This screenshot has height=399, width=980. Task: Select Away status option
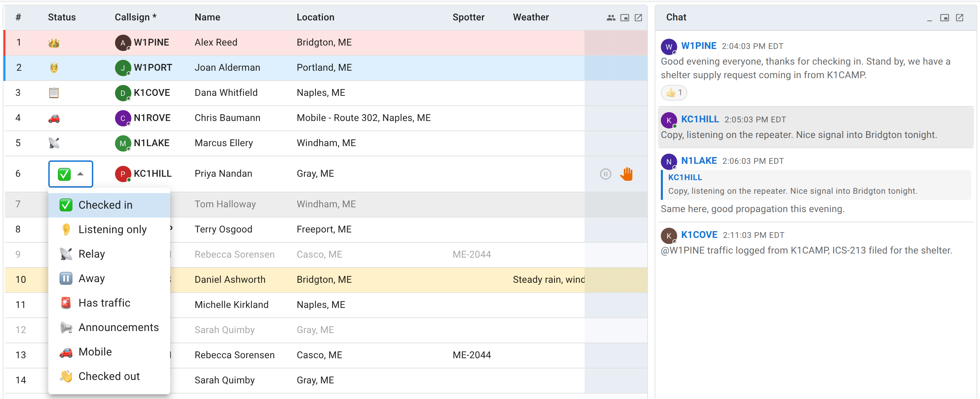pos(109,279)
